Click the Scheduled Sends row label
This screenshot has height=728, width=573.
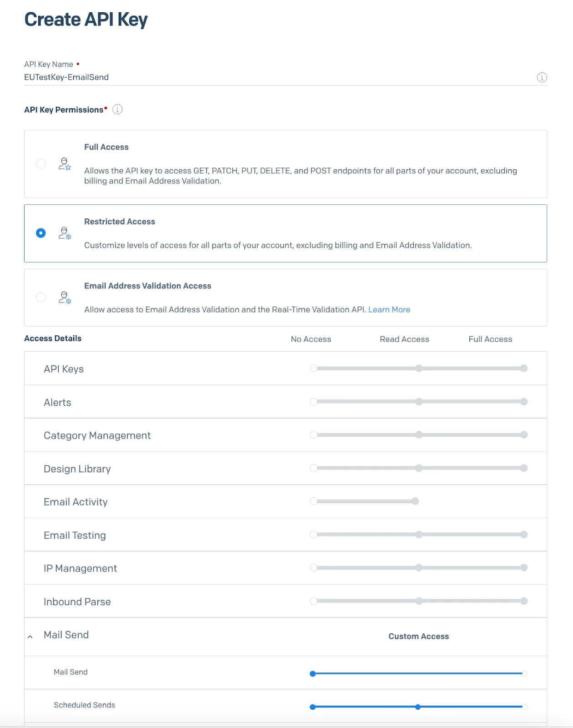pos(84,705)
